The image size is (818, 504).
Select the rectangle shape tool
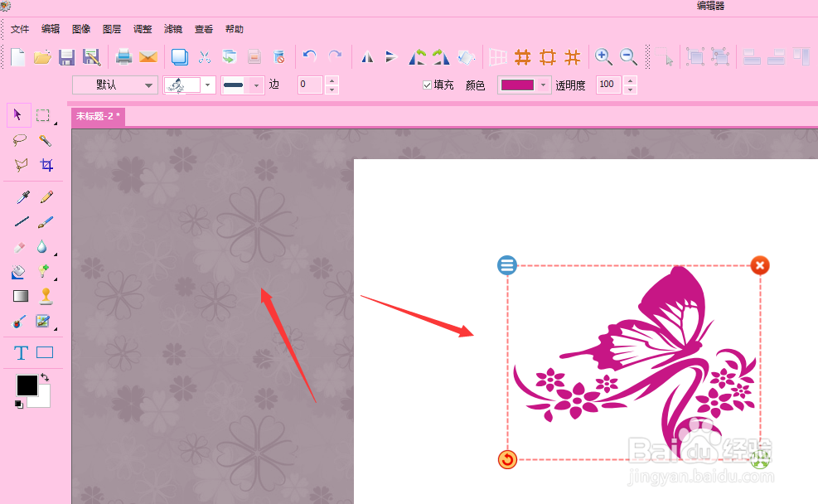(45, 352)
